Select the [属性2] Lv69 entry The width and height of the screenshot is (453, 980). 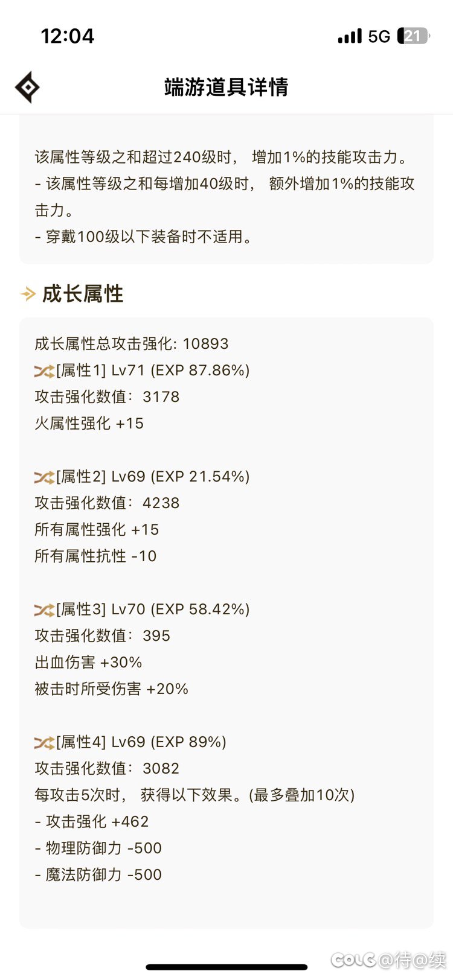pyautogui.click(x=152, y=477)
